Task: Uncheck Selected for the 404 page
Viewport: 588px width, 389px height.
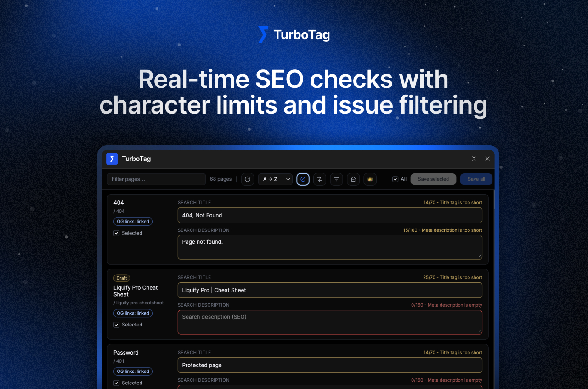Action: 117,233
